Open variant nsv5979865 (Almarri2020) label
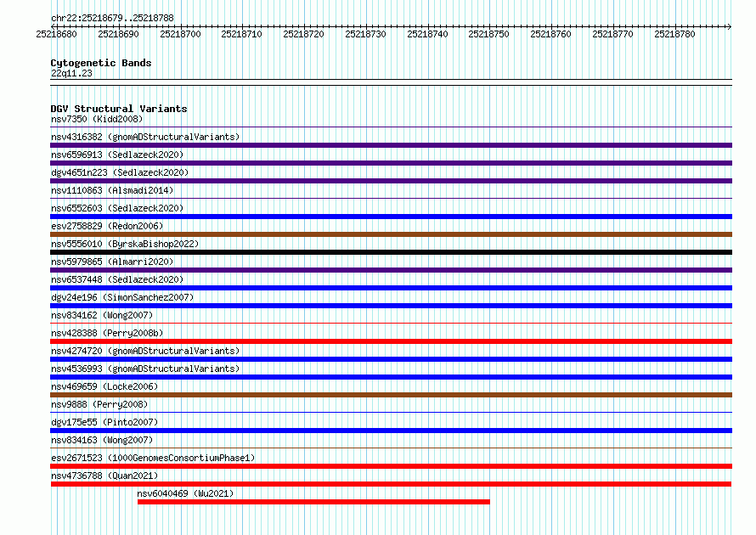 pyautogui.click(x=112, y=262)
